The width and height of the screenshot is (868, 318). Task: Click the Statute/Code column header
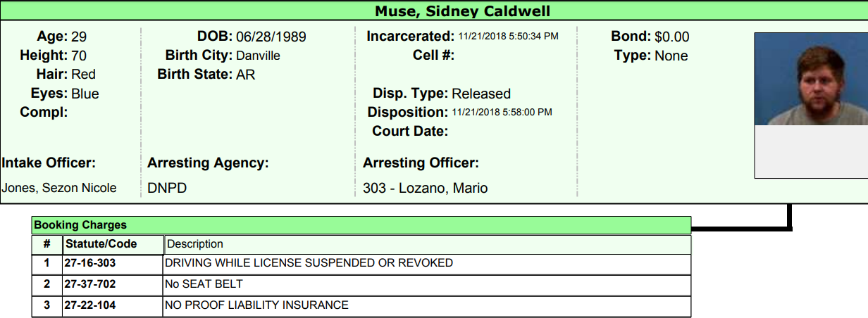point(101,244)
